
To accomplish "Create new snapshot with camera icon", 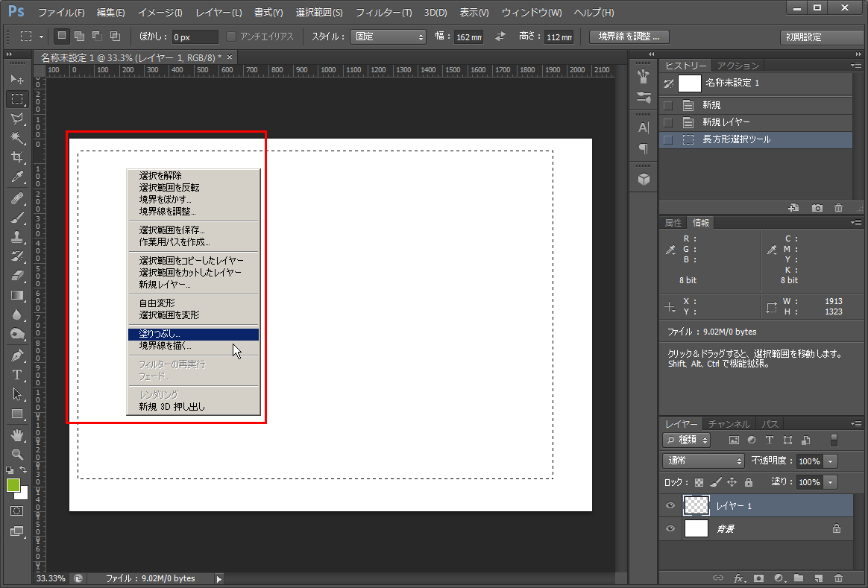I will (817, 208).
